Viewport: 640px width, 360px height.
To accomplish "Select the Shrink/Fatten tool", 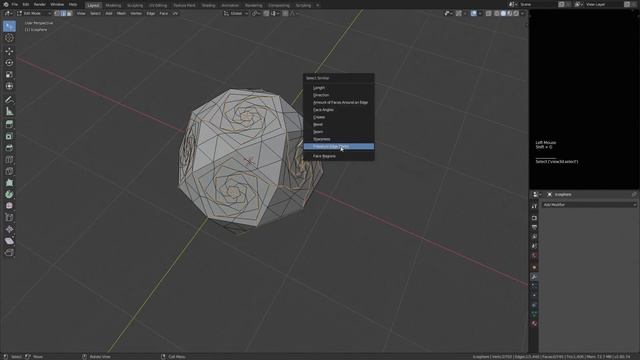I will 9,229.
